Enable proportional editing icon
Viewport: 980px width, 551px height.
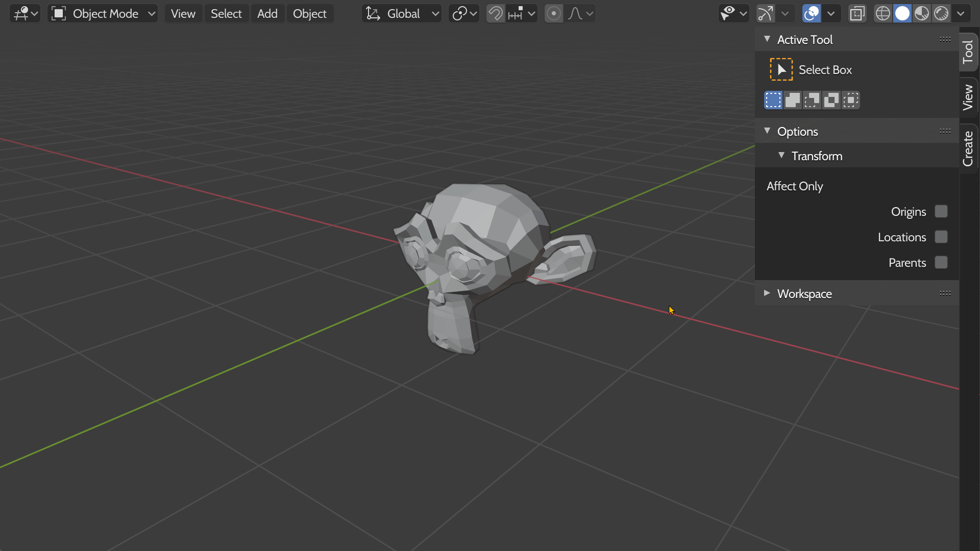[553, 14]
